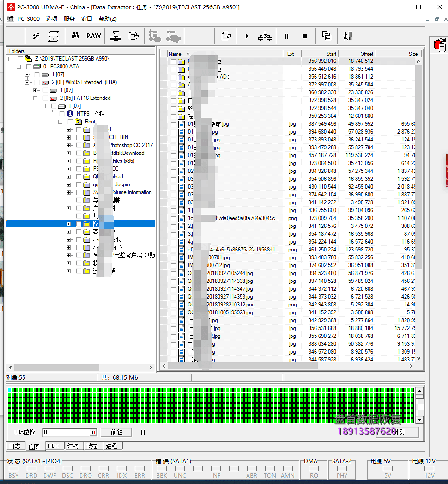Image resolution: width=448 pixels, height=484 pixels.
Task: Expand the Volume Information folder node
Action: tap(69, 192)
